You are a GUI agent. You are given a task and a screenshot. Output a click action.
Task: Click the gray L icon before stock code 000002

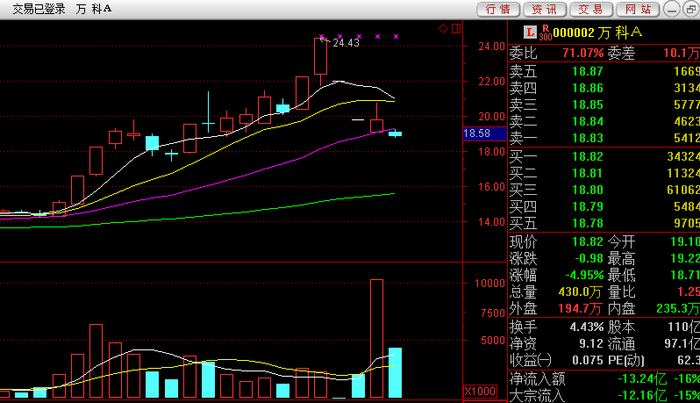click(530, 32)
